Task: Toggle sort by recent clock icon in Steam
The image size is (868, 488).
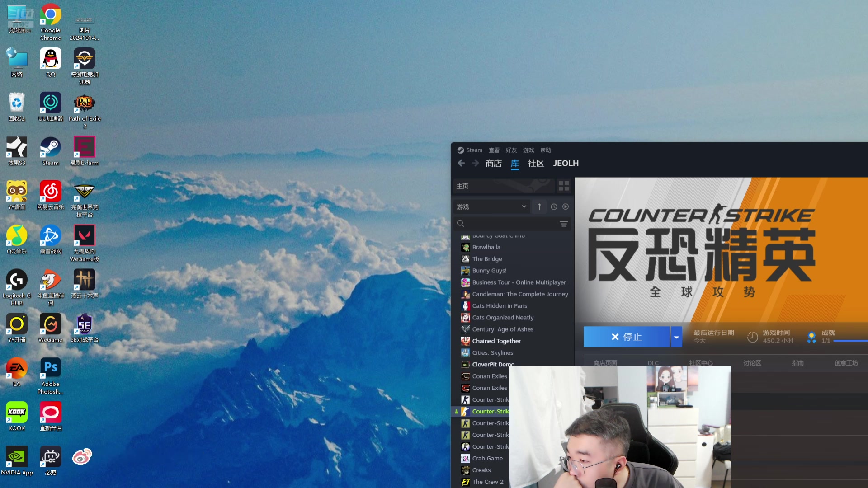Action: point(554,206)
